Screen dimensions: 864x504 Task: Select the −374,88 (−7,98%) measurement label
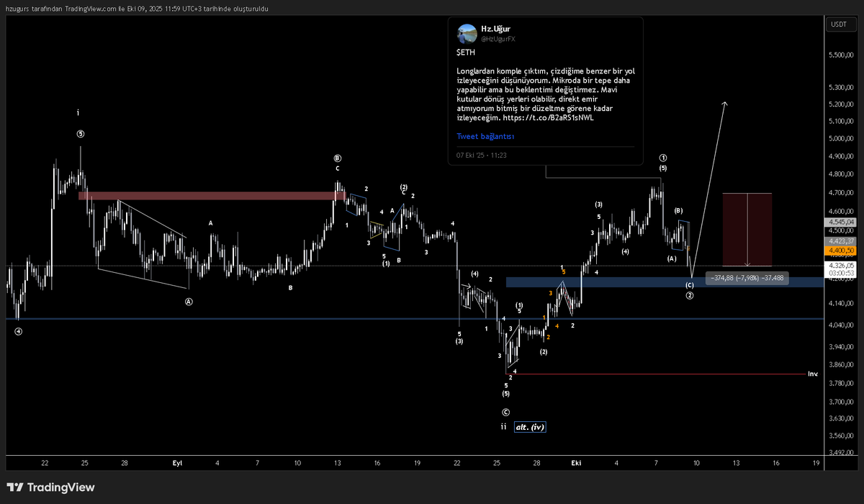747,278
